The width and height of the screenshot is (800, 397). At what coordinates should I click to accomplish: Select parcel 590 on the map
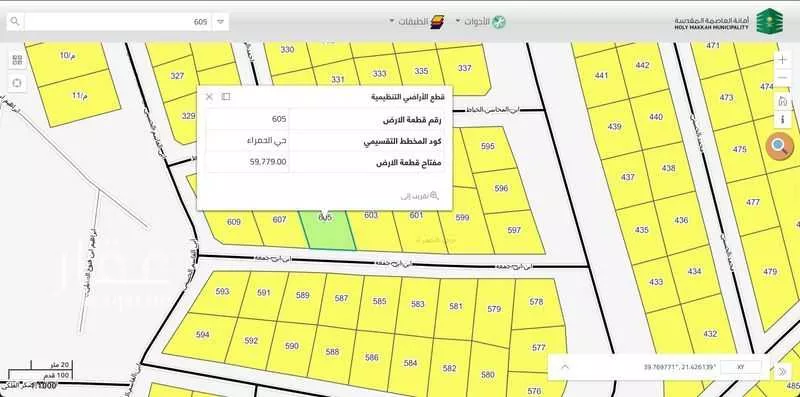tap(292, 346)
